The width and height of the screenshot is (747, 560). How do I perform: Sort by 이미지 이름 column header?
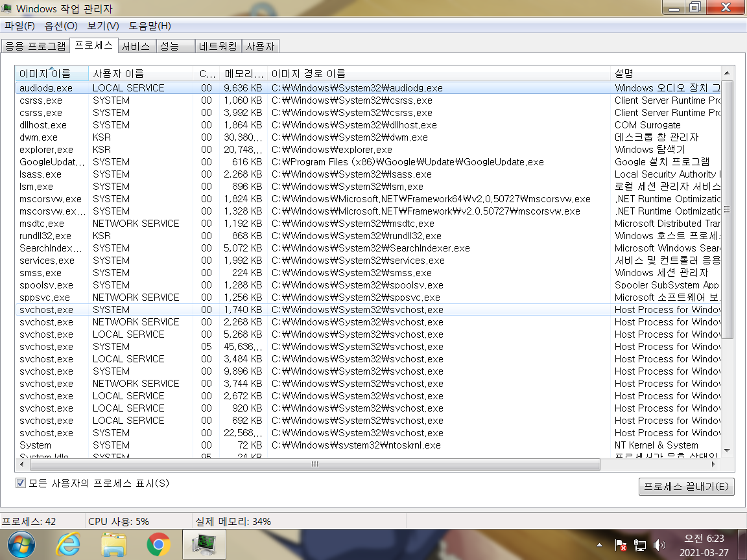point(51,73)
